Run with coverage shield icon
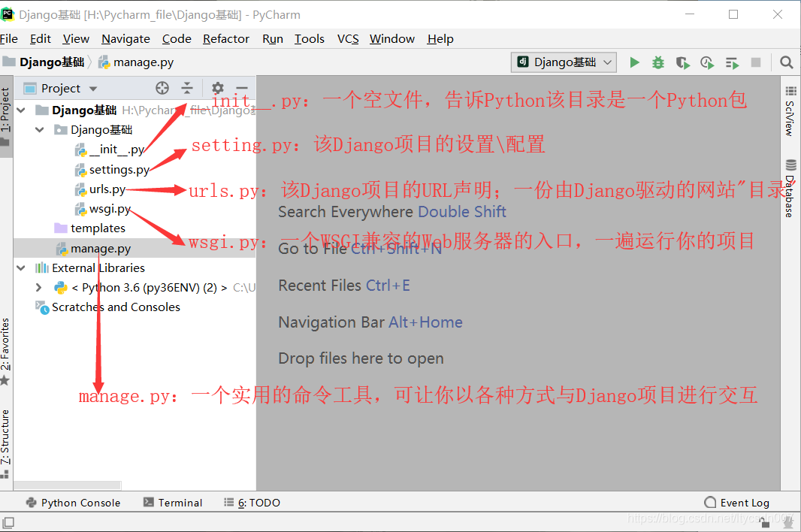The image size is (801, 532). pos(682,62)
